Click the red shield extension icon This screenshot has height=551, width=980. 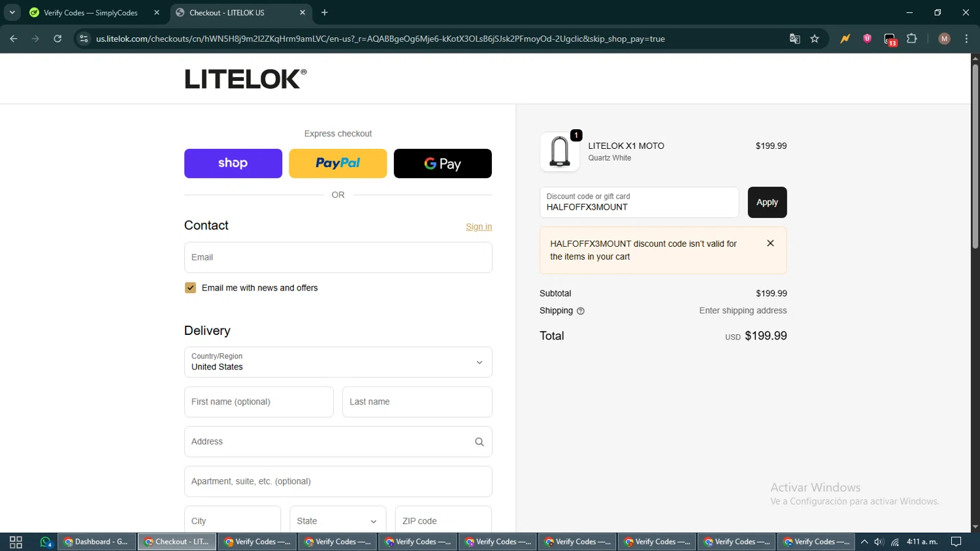coord(868,39)
